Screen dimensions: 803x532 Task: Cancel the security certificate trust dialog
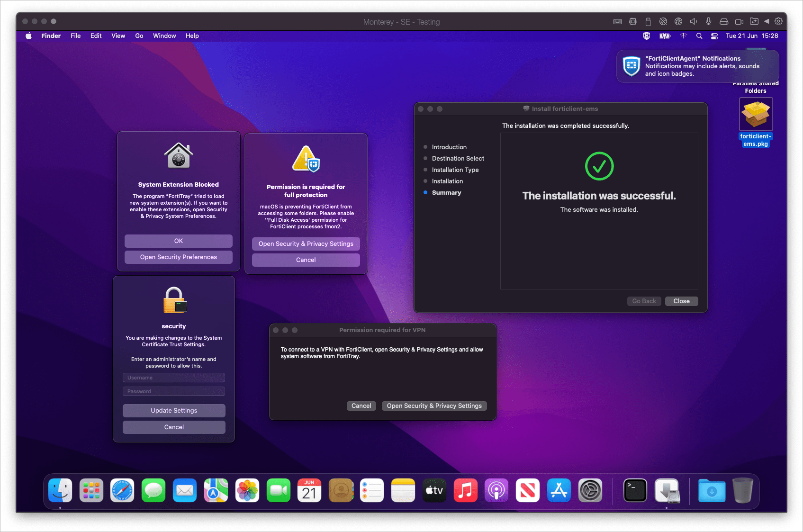(x=174, y=427)
